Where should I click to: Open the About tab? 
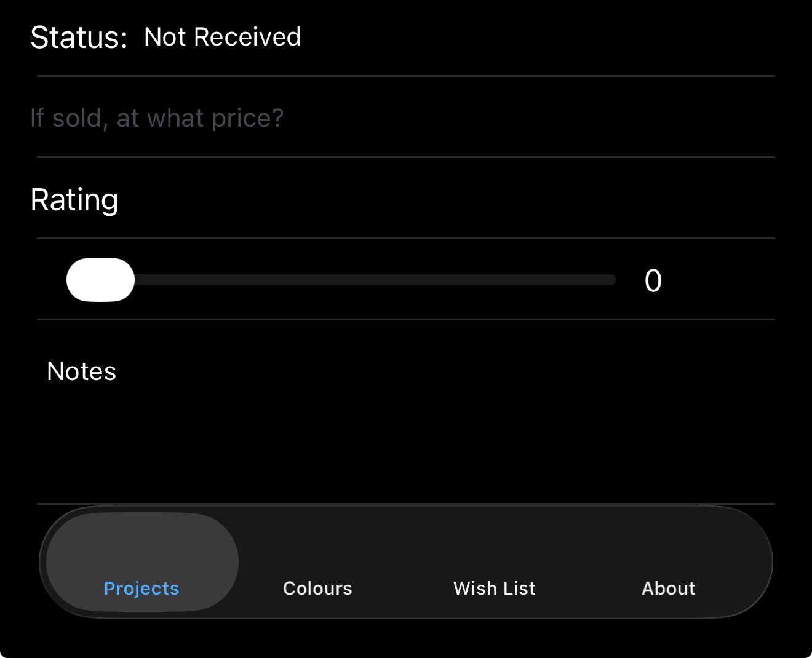coord(668,588)
